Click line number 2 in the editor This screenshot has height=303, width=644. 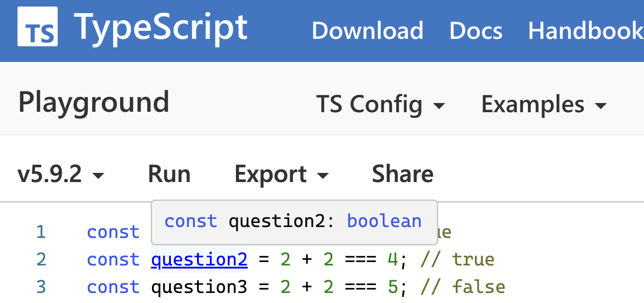pos(41,259)
